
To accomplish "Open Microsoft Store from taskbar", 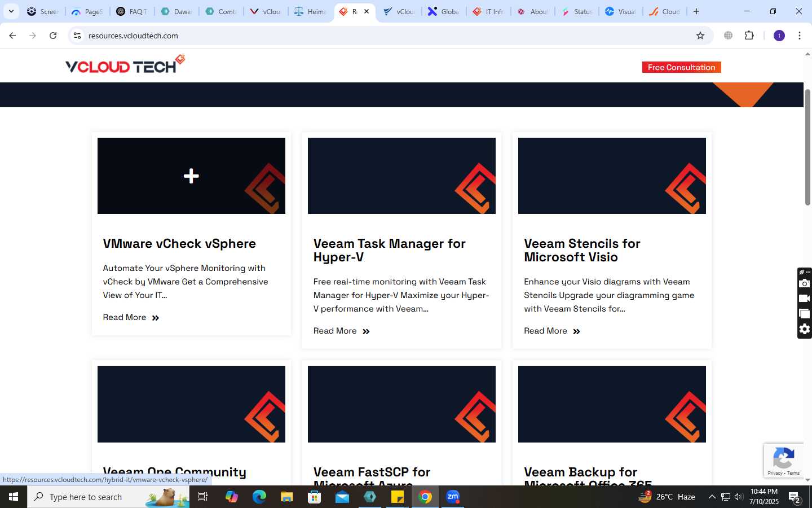I will [315, 497].
